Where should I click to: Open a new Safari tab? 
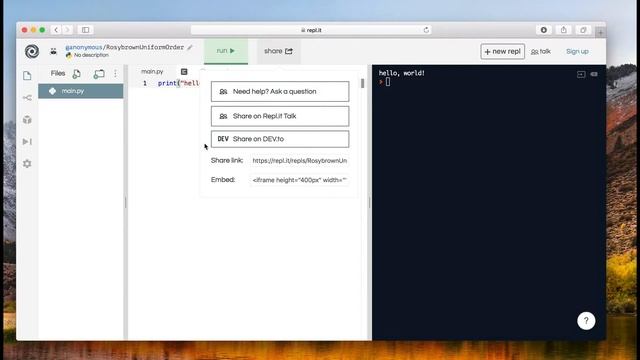click(x=600, y=32)
